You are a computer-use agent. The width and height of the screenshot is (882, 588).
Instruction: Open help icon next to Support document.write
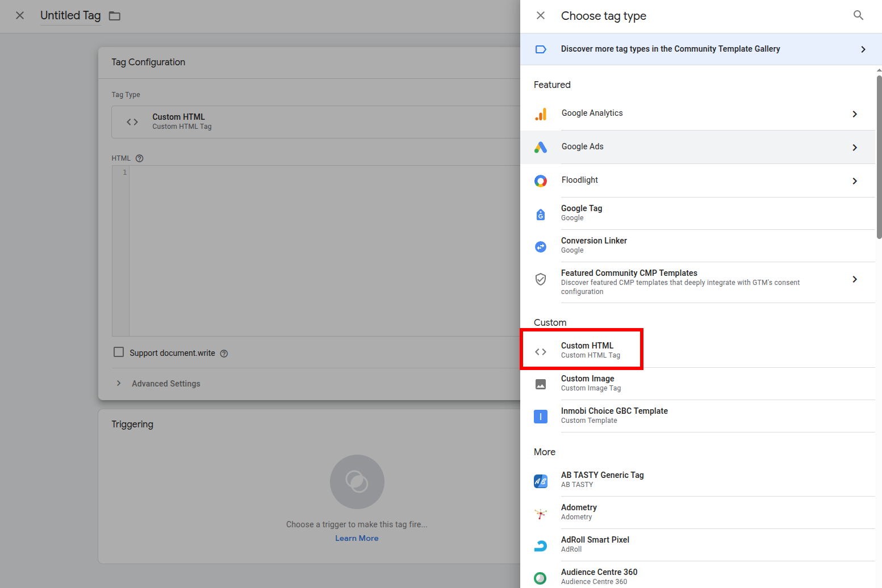[x=224, y=354]
